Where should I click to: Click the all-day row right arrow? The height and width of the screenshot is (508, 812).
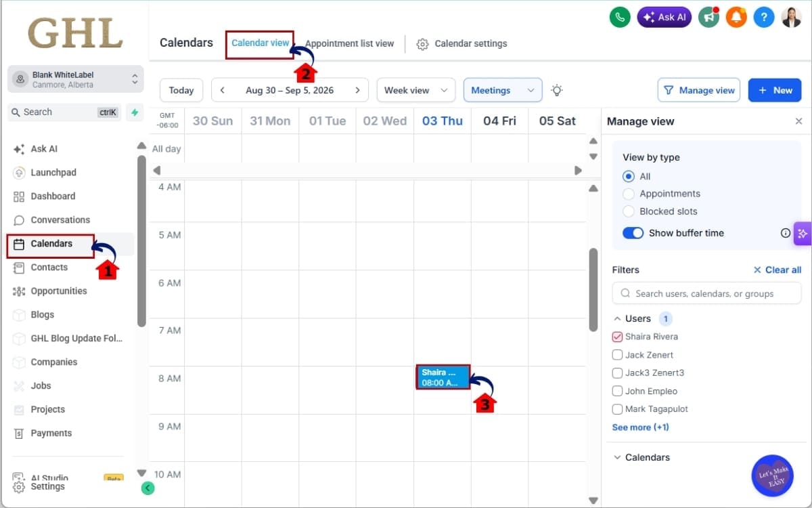(x=578, y=171)
